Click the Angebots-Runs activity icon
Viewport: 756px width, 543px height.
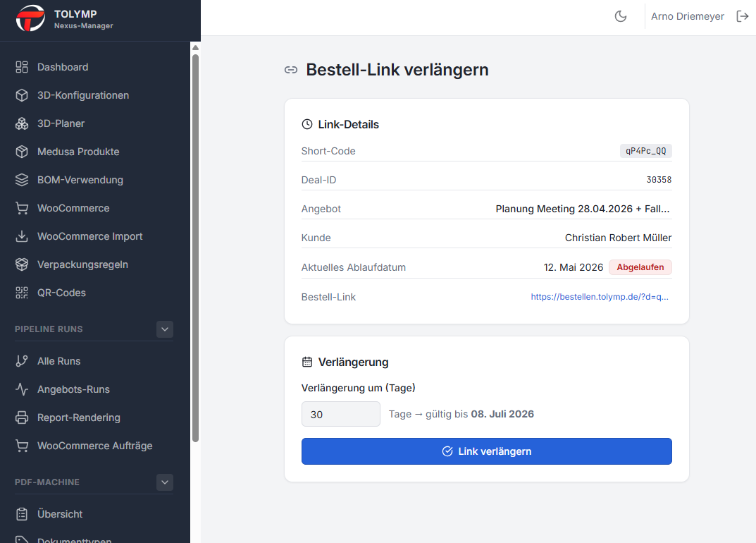[22, 389]
